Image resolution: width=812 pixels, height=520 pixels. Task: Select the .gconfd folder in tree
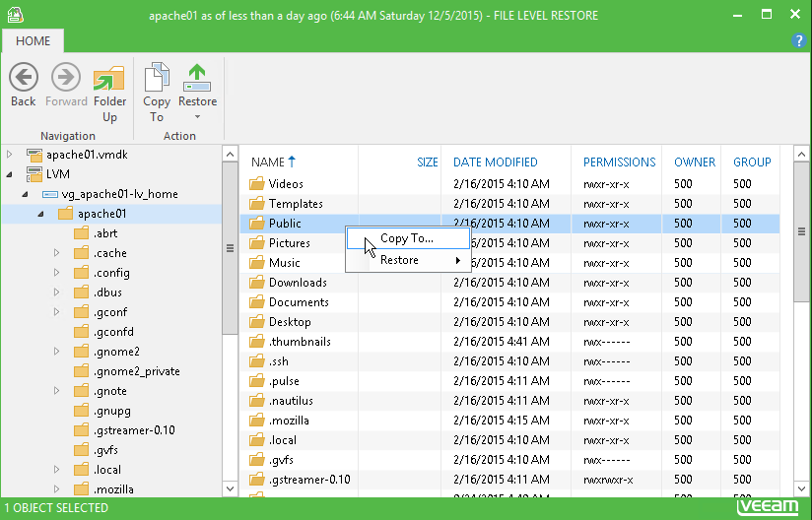pos(103,332)
